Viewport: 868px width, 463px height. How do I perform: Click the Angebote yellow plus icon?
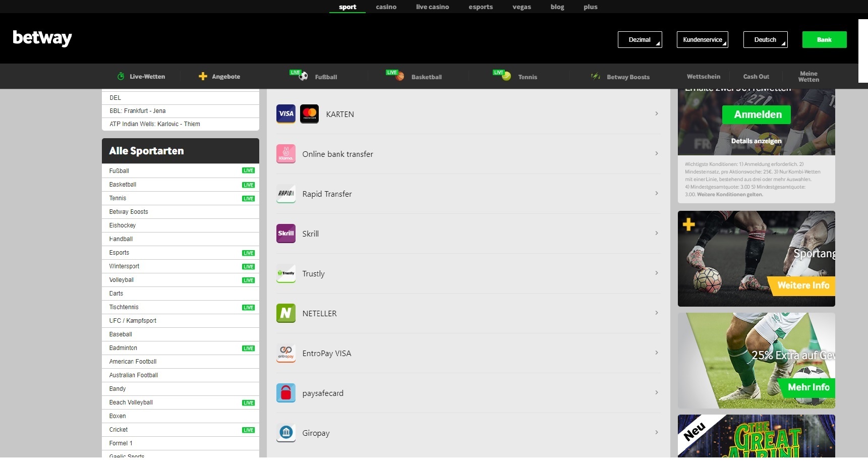click(203, 76)
